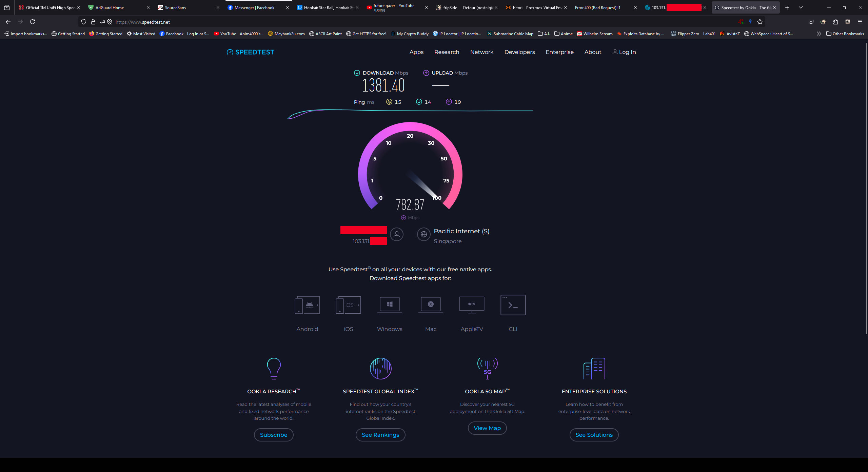Click Pacific Internet (S) server name

pyautogui.click(x=461, y=231)
